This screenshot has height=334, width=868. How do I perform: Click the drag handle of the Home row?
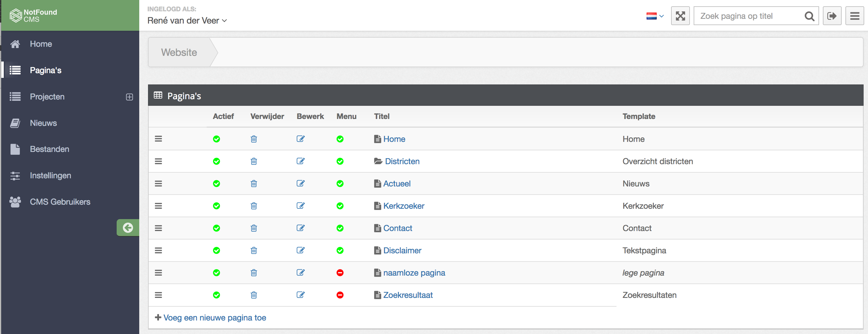pos(158,139)
